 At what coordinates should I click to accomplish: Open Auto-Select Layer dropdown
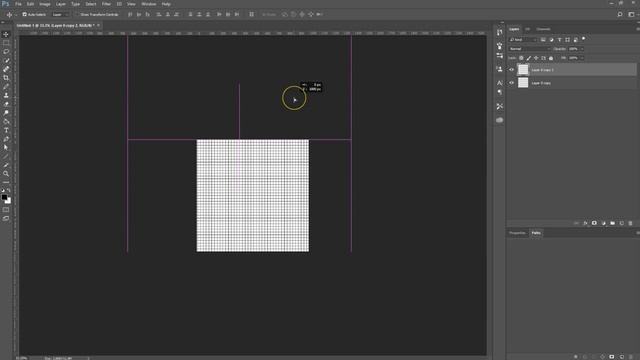[60, 14]
